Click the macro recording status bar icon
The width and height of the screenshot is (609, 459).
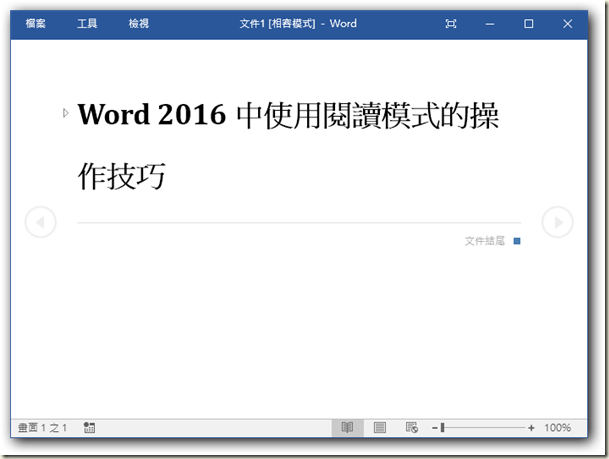click(x=89, y=428)
